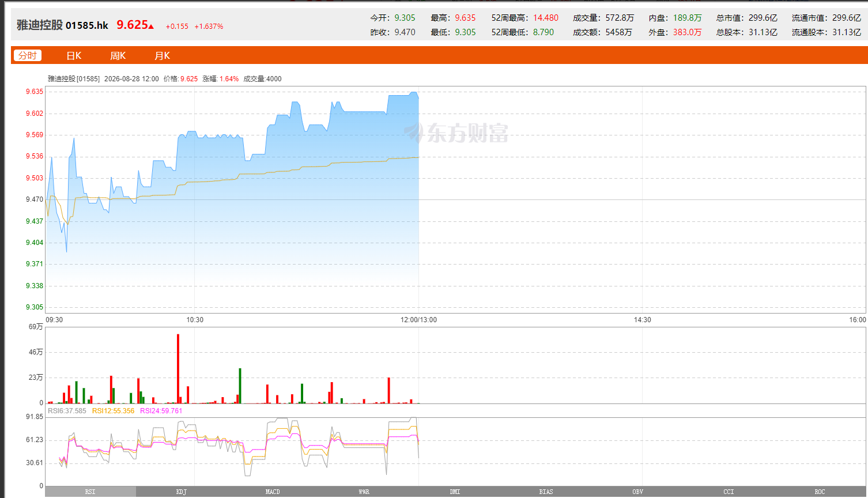Image resolution: width=868 pixels, height=498 pixels.
Task: Click the 52周最高 value 14.480
Action: 546,18
